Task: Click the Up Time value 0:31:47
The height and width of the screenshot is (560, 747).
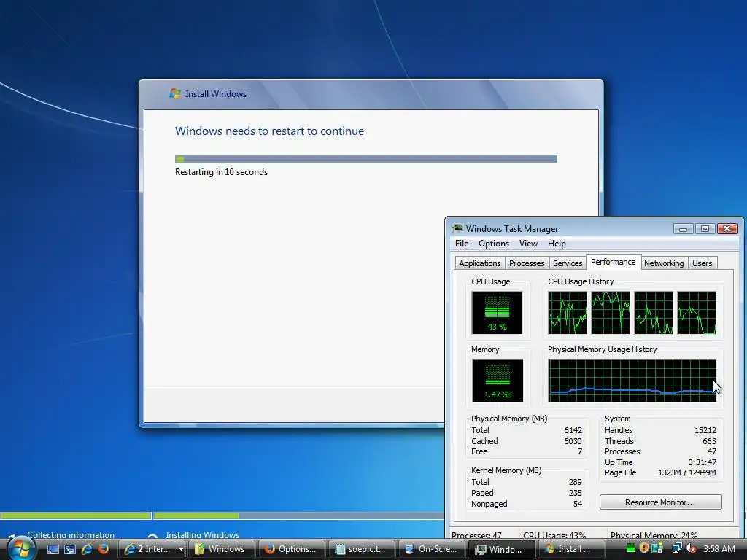Action: point(702,462)
